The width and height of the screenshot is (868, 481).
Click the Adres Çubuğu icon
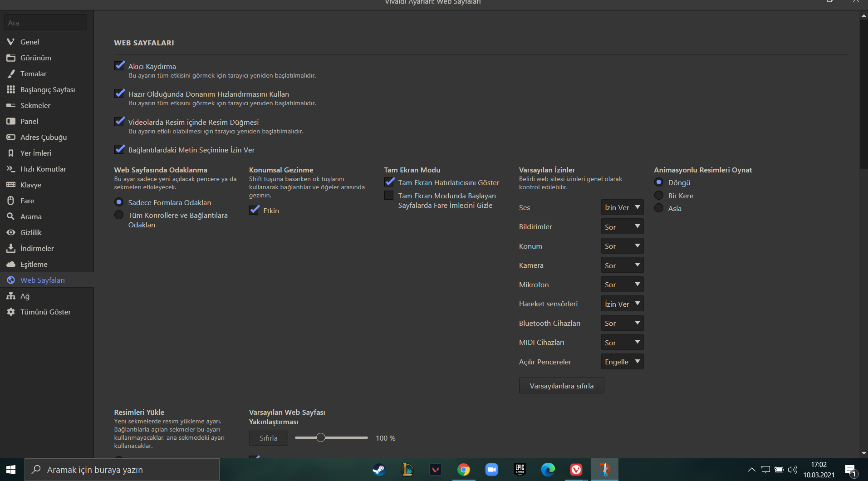pos(11,137)
